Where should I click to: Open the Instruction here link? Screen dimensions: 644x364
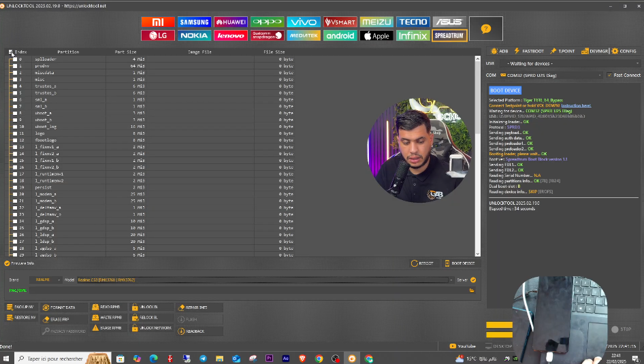coord(576,105)
